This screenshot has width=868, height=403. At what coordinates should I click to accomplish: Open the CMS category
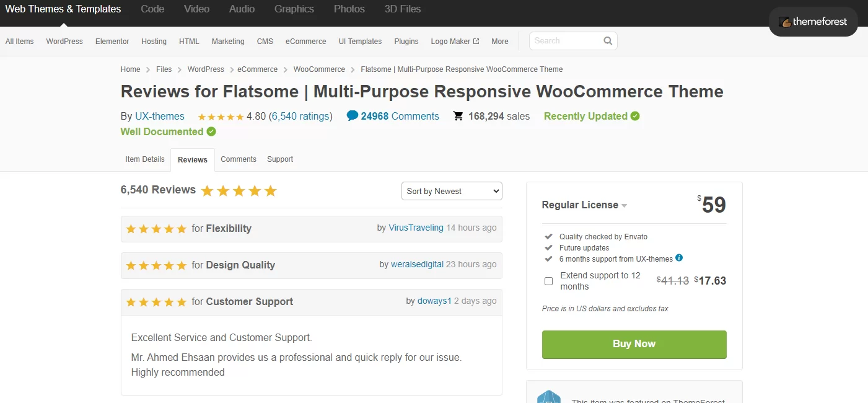pos(265,42)
